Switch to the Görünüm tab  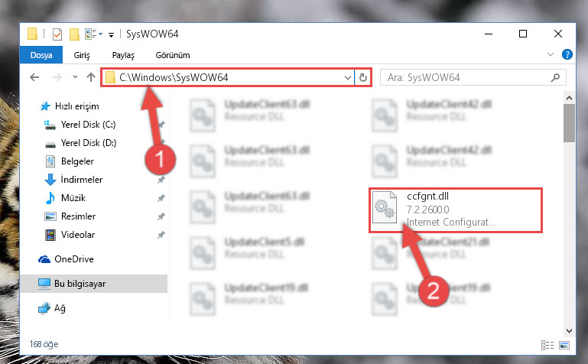[173, 55]
